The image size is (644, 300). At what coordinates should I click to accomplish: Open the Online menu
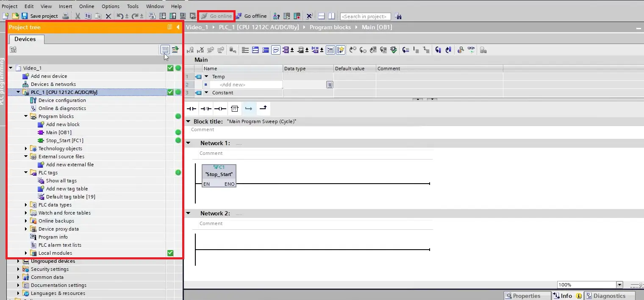(87, 6)
